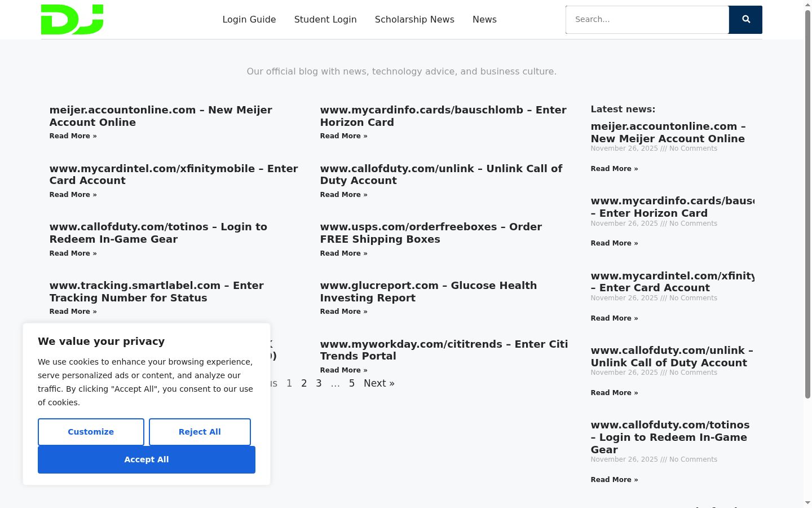Open sidebar Latest news mycardintel Enter Card Account title

672,282
